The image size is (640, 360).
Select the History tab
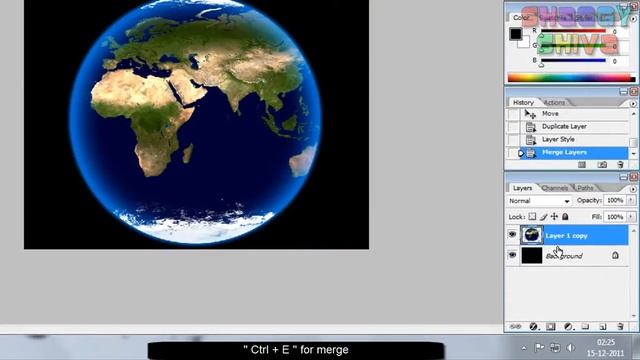click(x=523, y=102)
